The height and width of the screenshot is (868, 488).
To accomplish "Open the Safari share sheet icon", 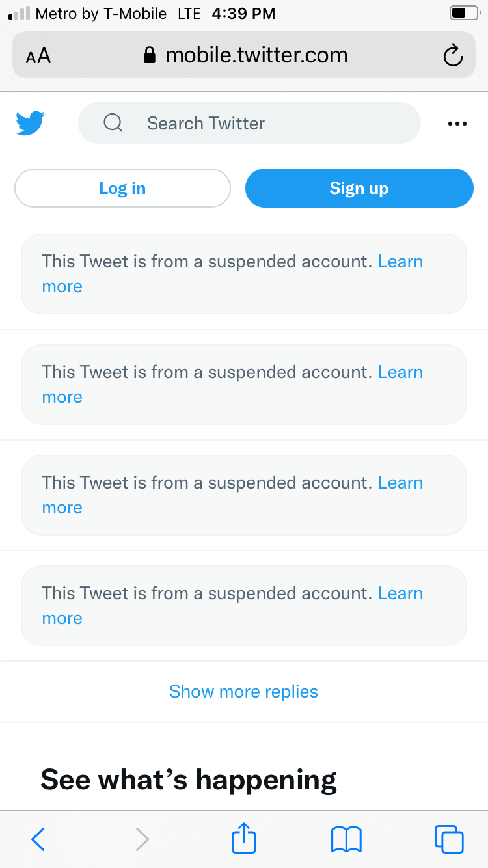I will (x=244, y=838).
